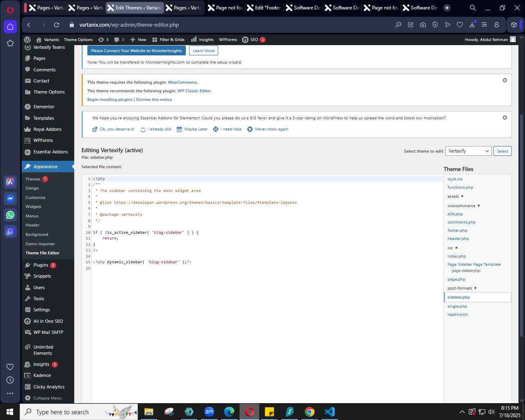Click the Select theme button
Image resolution: width=525 pixels, height=420 pixels.
pyautogui.click(x=502, y=151)
